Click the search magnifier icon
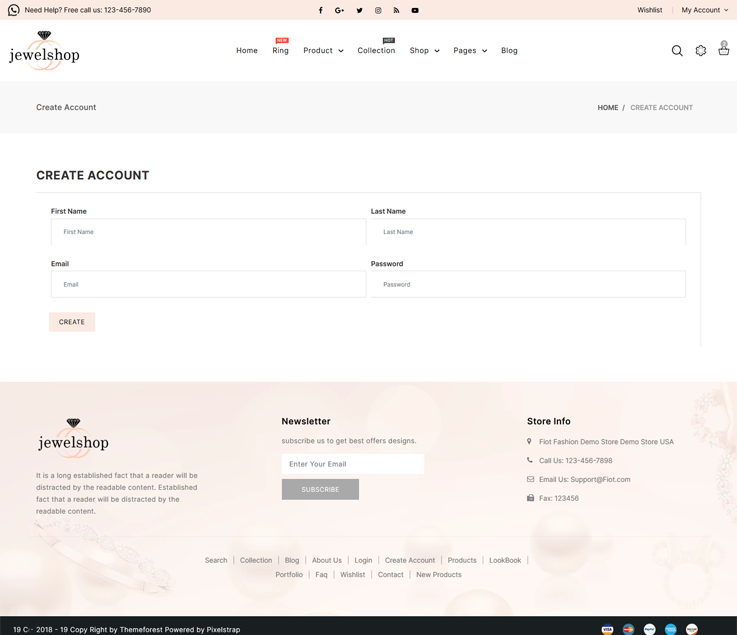Screen dimensions: 737x635 tap(677, 50)
